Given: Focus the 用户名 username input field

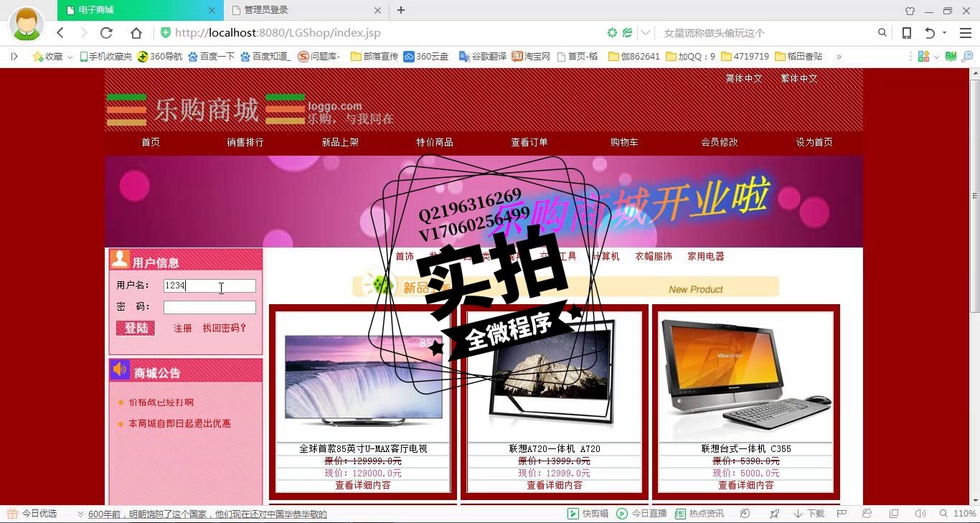Looking at the screenshot, I should 209,286.
